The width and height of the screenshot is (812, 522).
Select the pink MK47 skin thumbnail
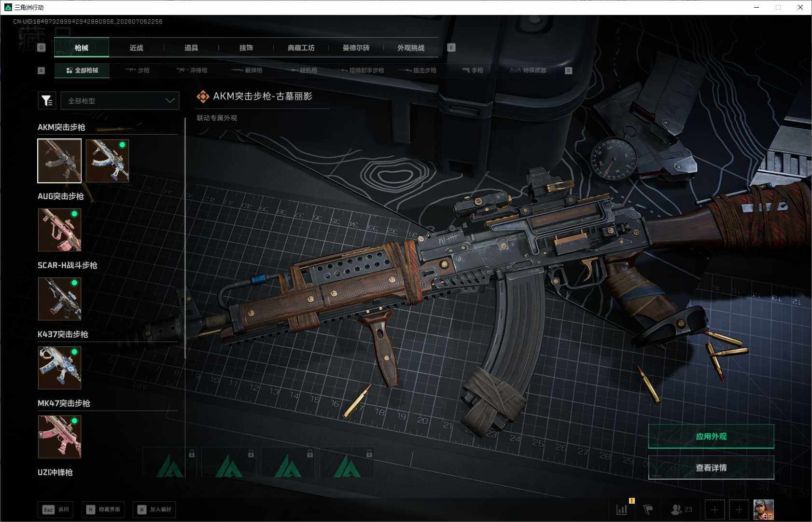coord(59,437)
